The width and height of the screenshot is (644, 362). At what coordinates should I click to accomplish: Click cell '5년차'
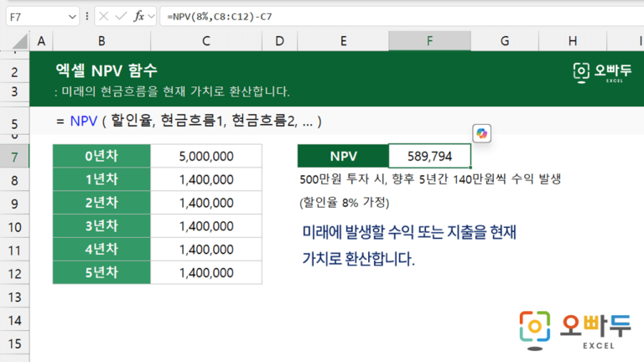(x=101, y=272)
